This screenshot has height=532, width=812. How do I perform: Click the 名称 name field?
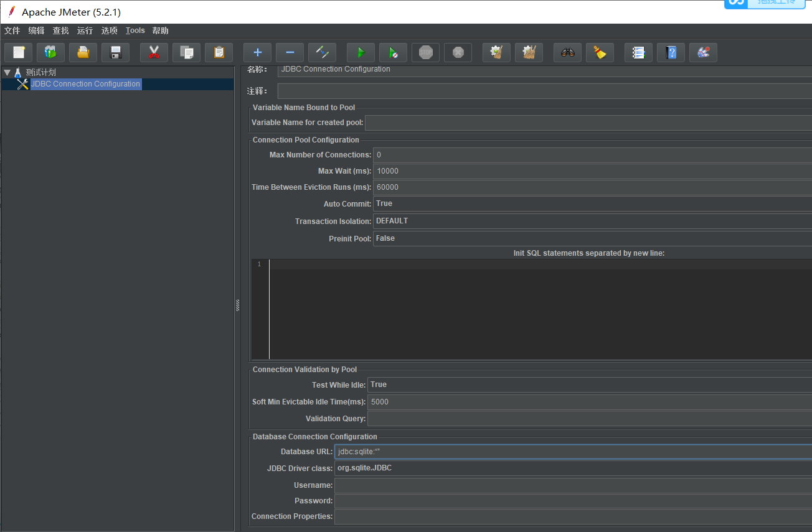click(x=545, y=70)
